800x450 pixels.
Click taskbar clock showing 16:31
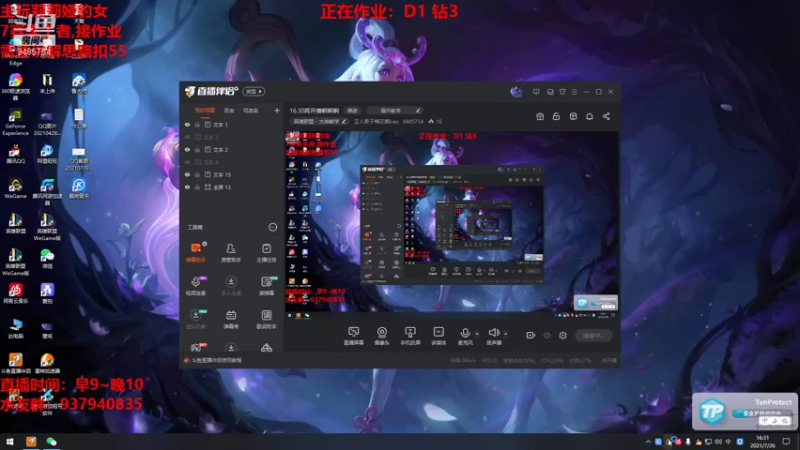coord(762,441)
